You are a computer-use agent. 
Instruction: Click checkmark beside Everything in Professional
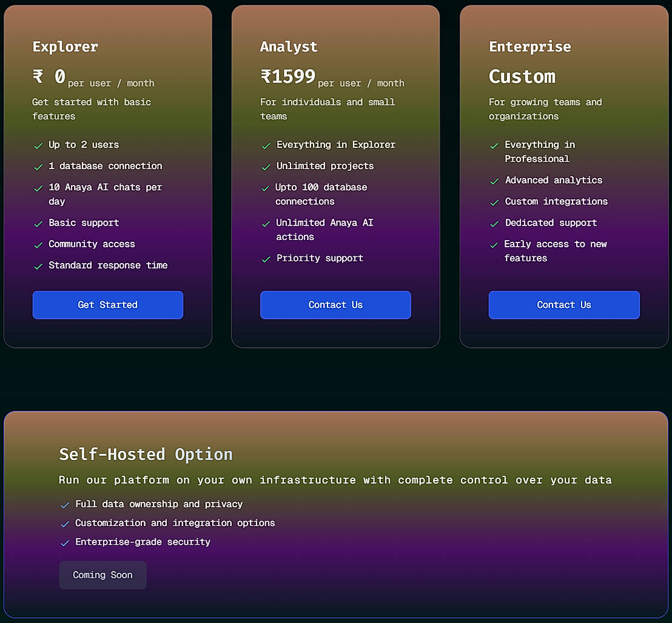(x=494, y=146)
